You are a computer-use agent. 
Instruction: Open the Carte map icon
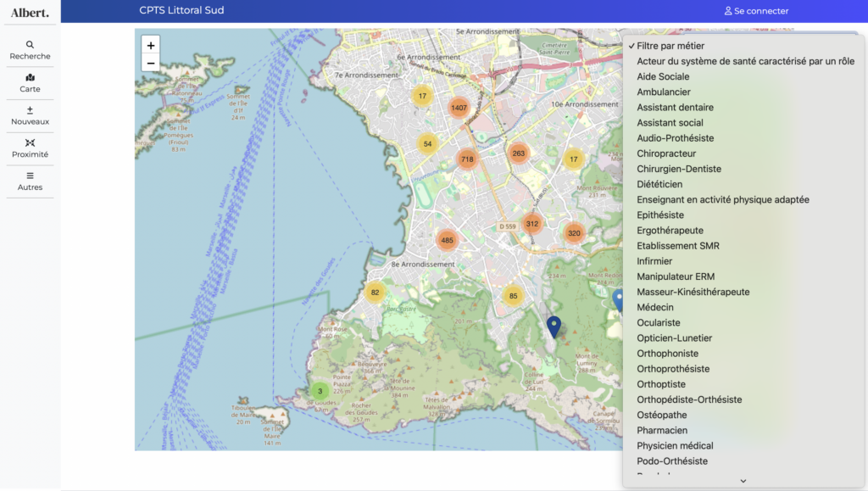[x=31, y=77]
